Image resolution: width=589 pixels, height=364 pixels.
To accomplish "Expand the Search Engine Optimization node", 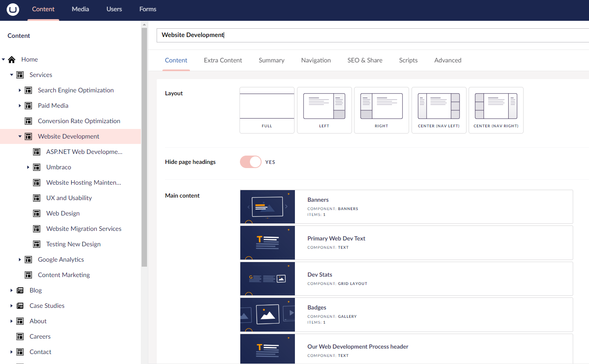I will click(20, 90).
